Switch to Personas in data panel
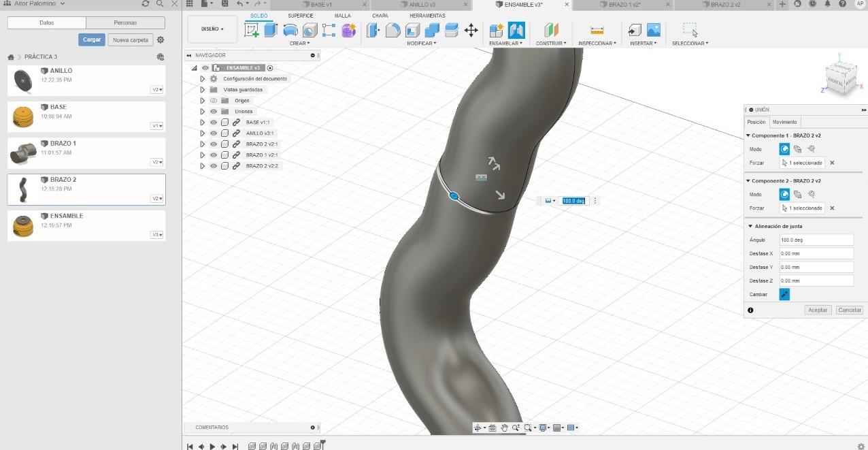The image size is (868, 450). (125, 23)
